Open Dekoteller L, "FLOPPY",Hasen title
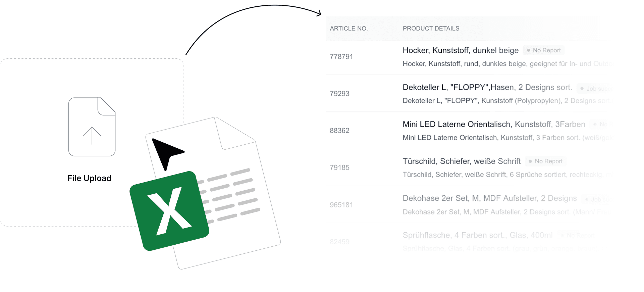This screenshot has height=292, width=644. (487, 87)
